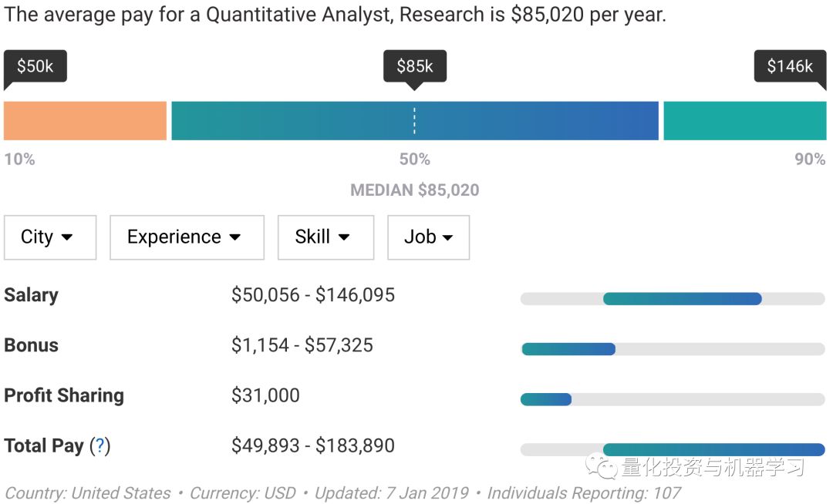Click the Bonus range bar
This screenshot has height=504, width=833.
tap(568, 349)
